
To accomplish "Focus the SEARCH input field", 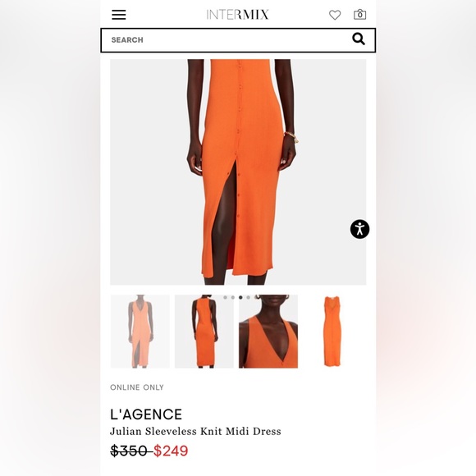I will click(x=238, y=40).
